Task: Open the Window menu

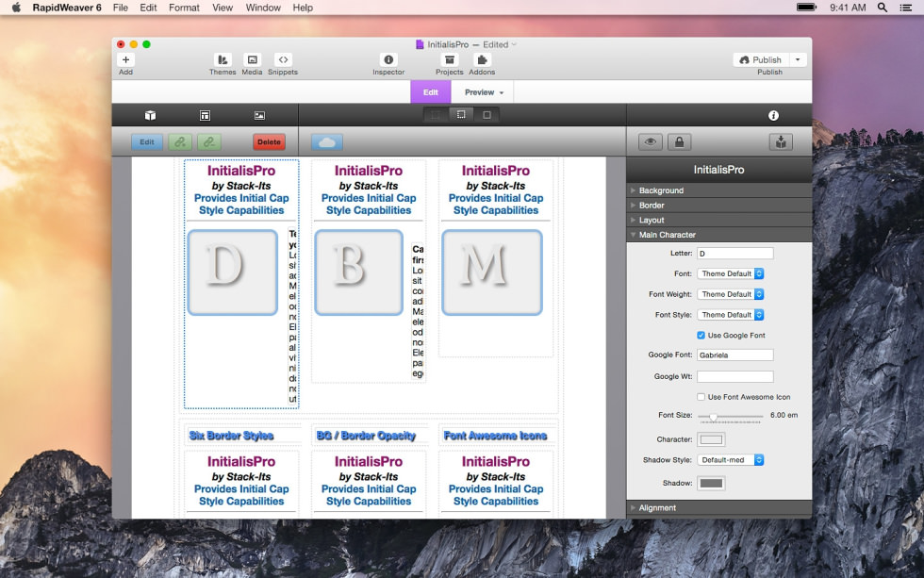Action: 263,8
